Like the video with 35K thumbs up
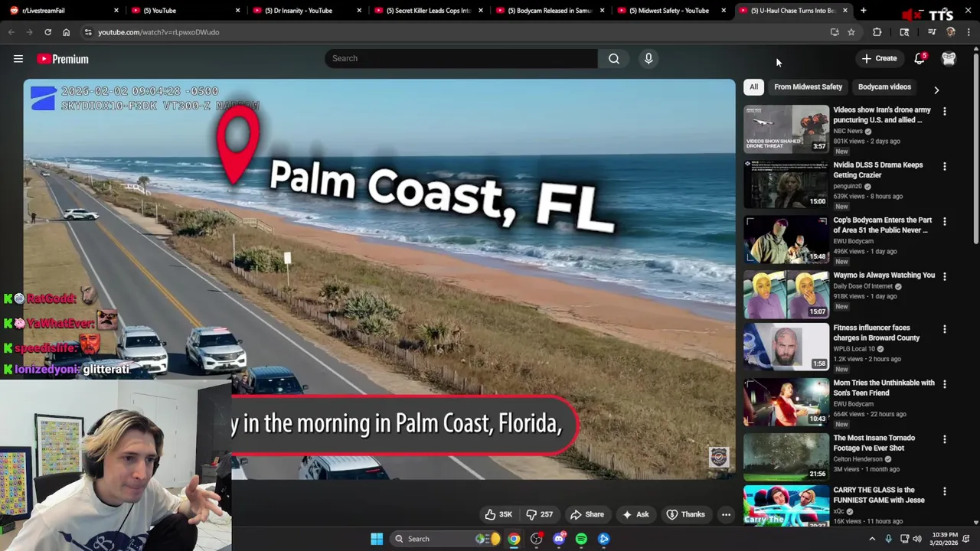The width and height of the screenshot is (980, 551). tap(498, 514)
